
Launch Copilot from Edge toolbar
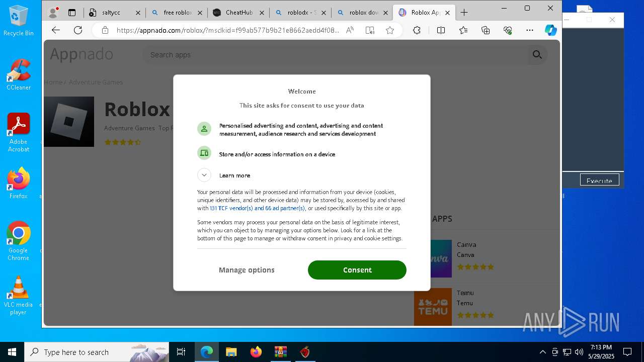551,30
